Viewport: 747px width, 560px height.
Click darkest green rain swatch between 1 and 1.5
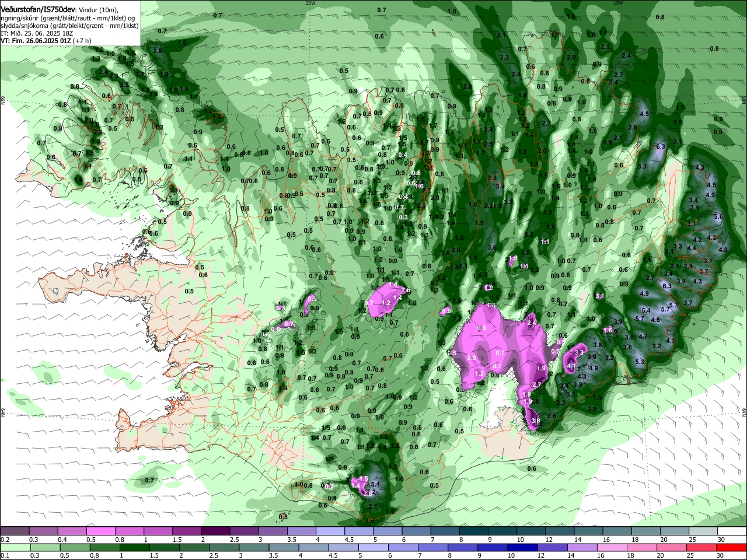[134, 548]
